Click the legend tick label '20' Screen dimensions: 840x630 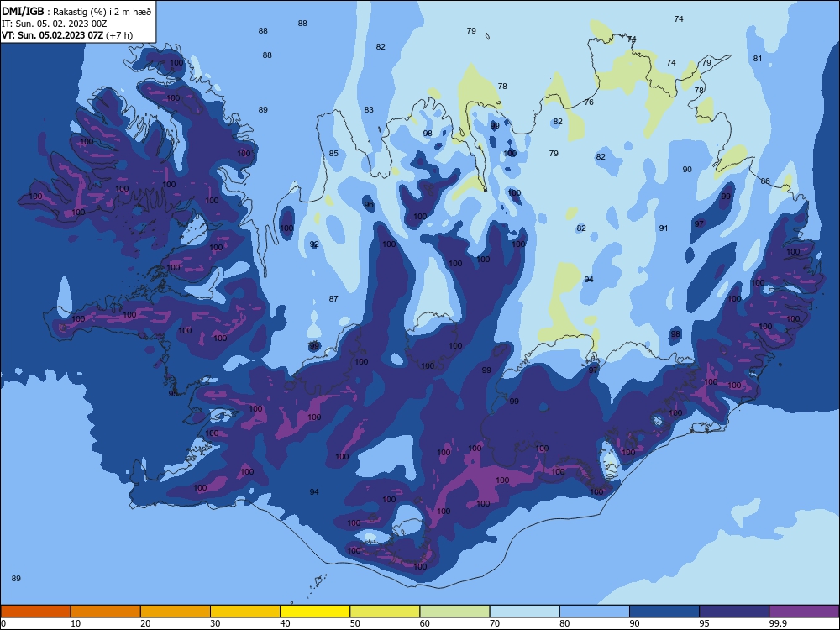(x=145, y=623)
